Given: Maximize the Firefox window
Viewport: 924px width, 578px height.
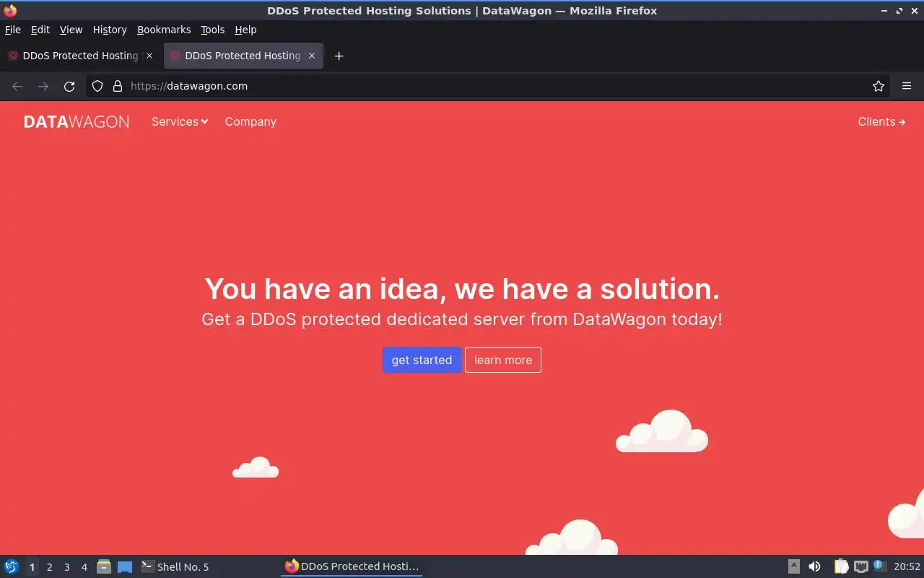Looking at the screenshot, I should coord(899,11).
